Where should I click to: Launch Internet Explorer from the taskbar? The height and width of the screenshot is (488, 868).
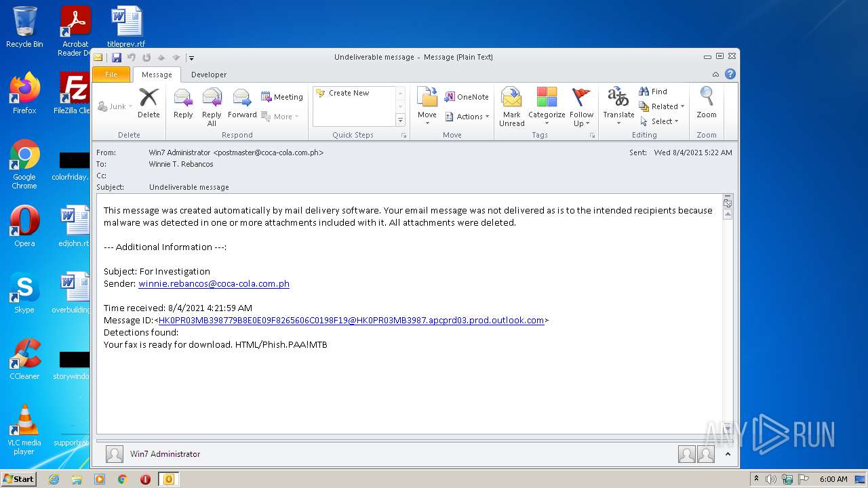54,479
